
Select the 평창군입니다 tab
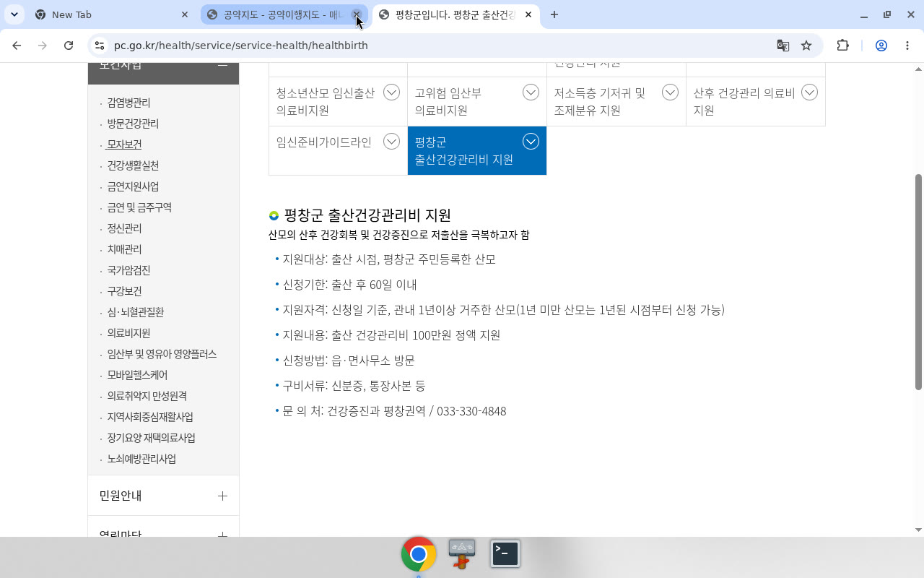tap(456, 14)
